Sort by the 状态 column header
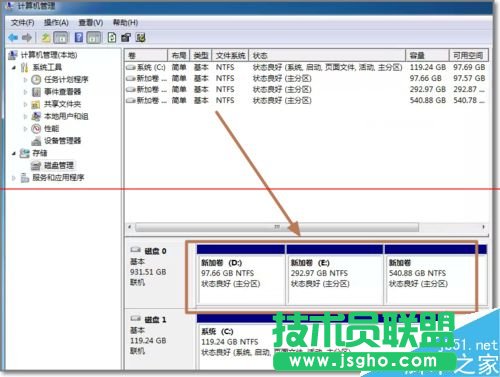This screenshot has height=377, width=500. [x=327, y=55]
